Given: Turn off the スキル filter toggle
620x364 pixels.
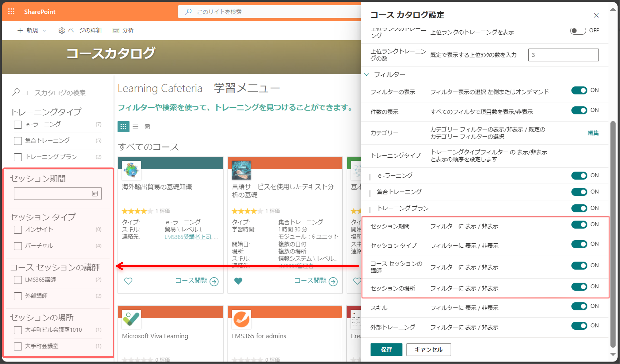Looking at the screenshot, I should (x=579, y=306).
